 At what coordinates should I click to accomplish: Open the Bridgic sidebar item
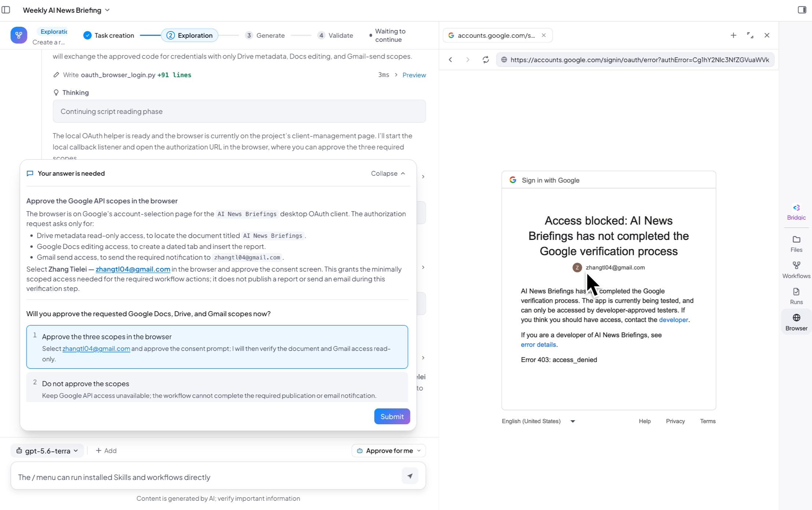click(x=796, y=212)
